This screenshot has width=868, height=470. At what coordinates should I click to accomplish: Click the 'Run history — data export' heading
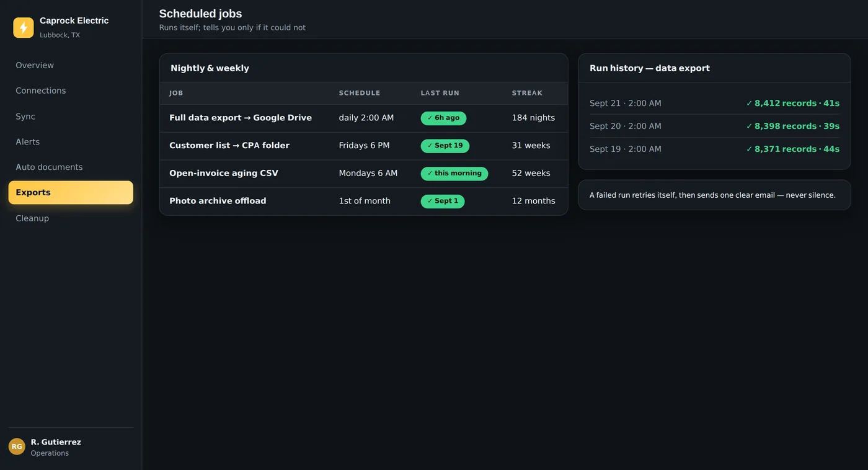pyautogui.click(x=650, y=68)
